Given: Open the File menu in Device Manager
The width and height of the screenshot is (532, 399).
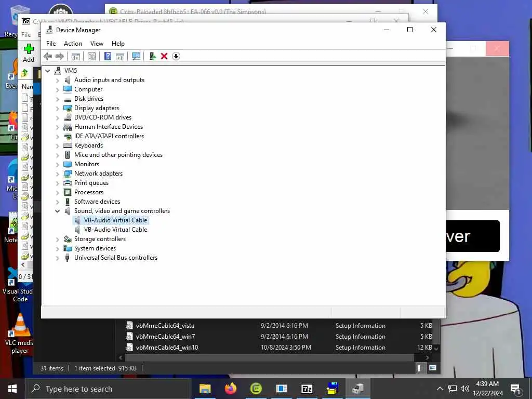Looking at the screenshot, I should (51, 44).
